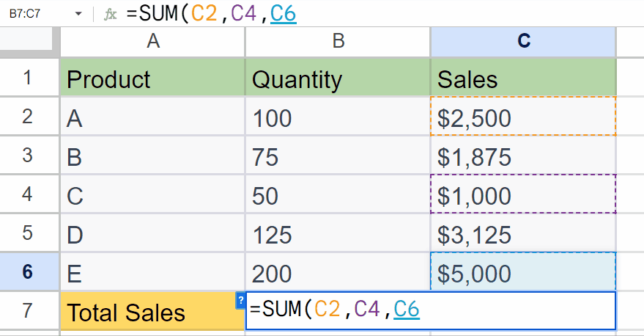
Task: Click the Quantity header cell
Action: 338,77
